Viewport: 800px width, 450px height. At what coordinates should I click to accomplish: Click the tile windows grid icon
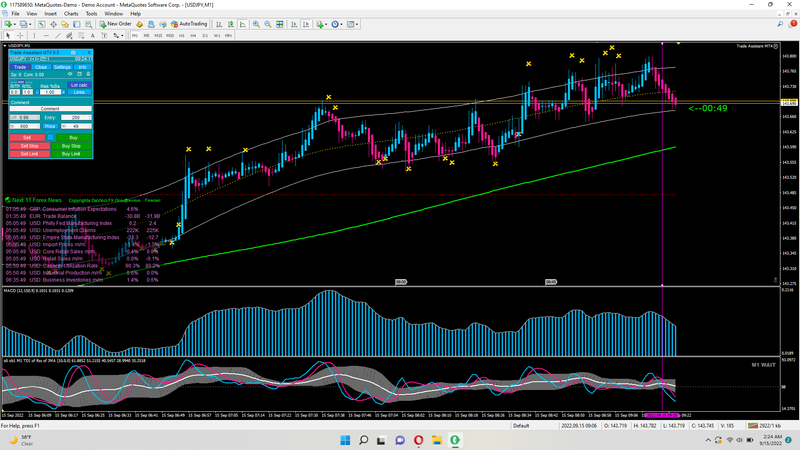pos(280,24)
